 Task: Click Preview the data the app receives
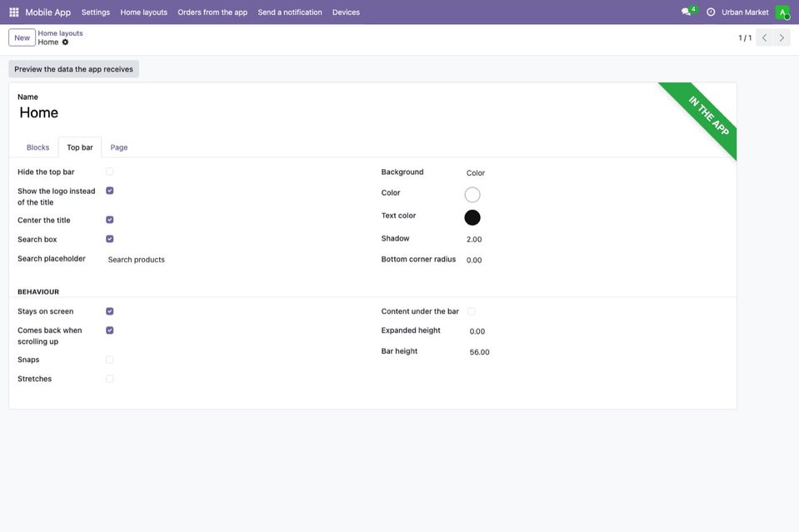pyautogui.click(x=74, y=69)
